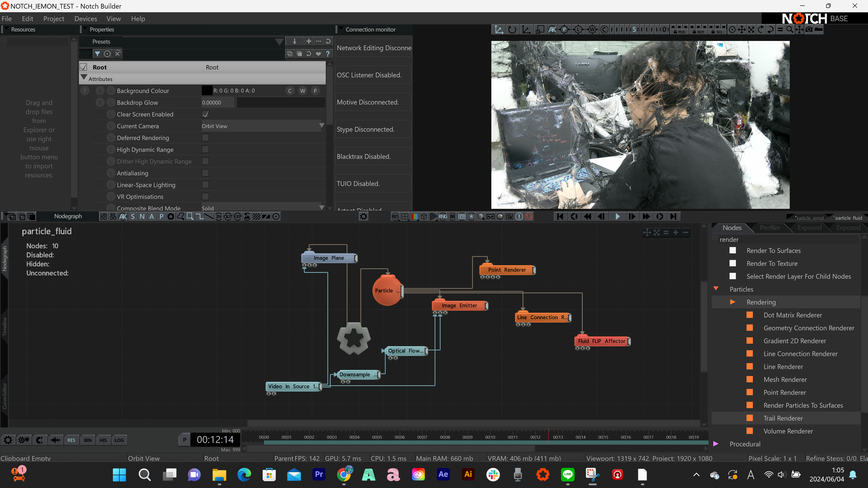Screen dimensions: 868x488
Task: Click the LOG button in bottom bar
Action: click(119, 440)
